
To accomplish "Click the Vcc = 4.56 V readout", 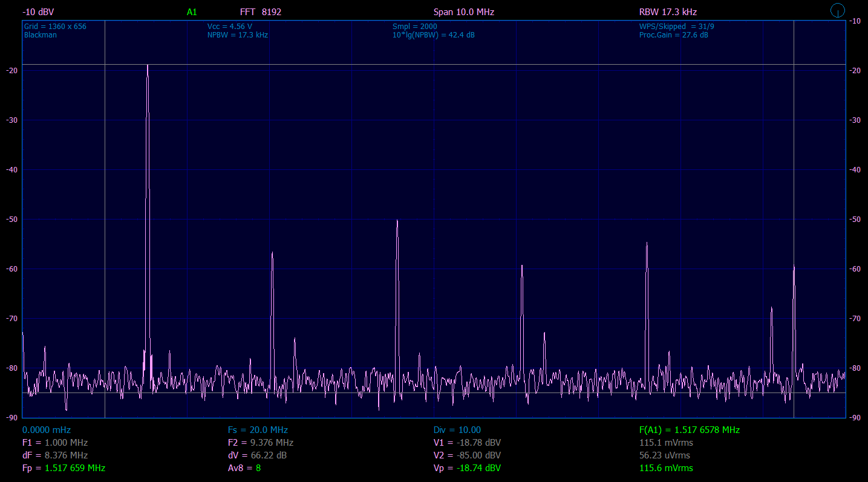I will (230, 27).
